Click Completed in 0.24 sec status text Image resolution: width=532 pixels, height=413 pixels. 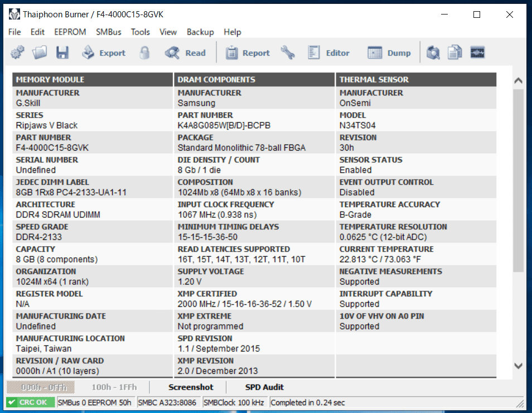tap(308, 402)
